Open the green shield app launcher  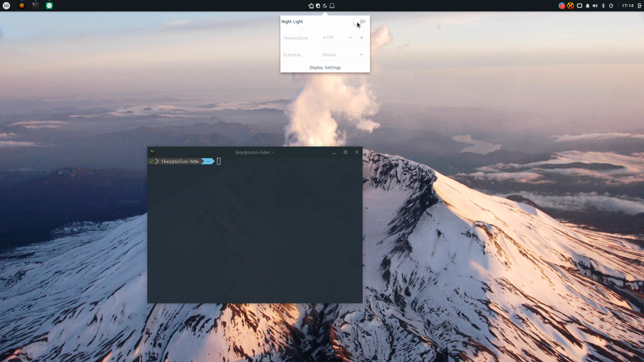coord(49,6)
